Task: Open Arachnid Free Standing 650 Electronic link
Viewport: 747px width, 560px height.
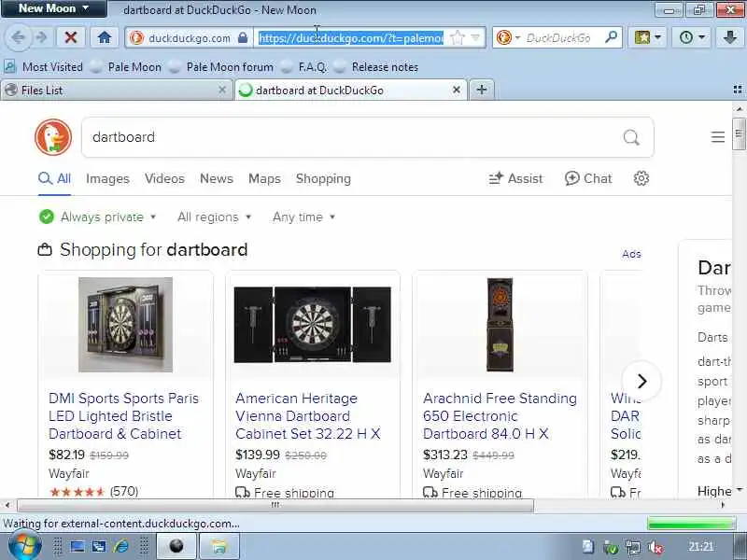Action: click(x=500, y=415)
